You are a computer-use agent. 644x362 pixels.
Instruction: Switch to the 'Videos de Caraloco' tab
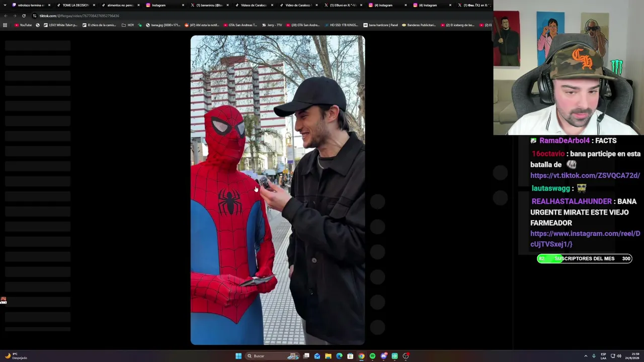pos(254,5)
